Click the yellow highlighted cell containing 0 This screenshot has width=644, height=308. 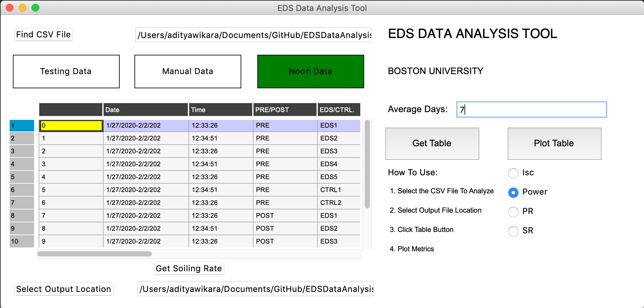click(71, 126)
